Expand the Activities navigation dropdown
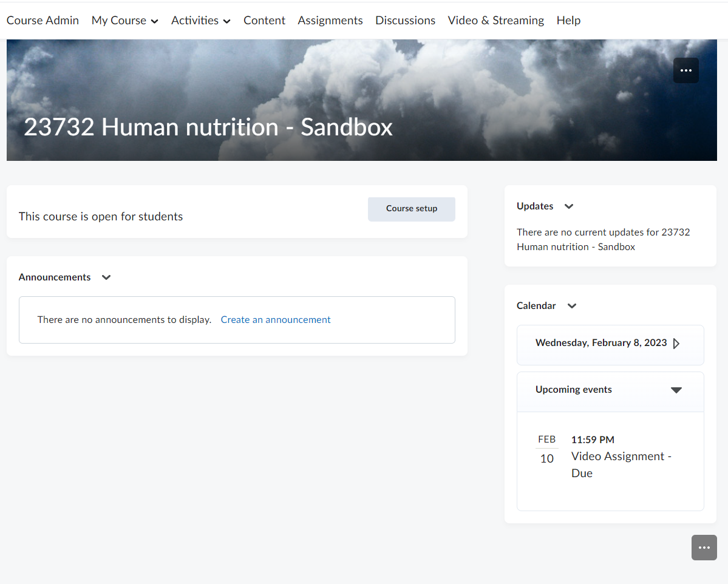This screenshot has height=584, width=728. click(x=200, y=21)
